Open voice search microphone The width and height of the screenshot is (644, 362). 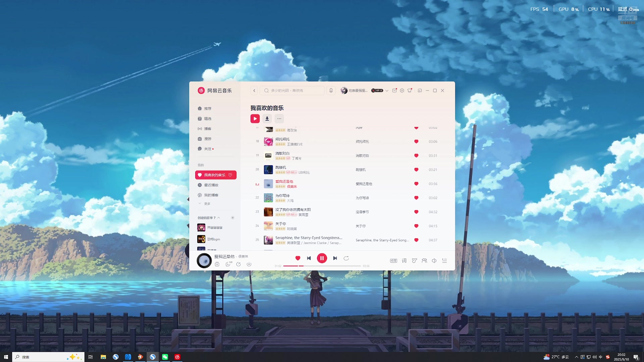(331, 90)
